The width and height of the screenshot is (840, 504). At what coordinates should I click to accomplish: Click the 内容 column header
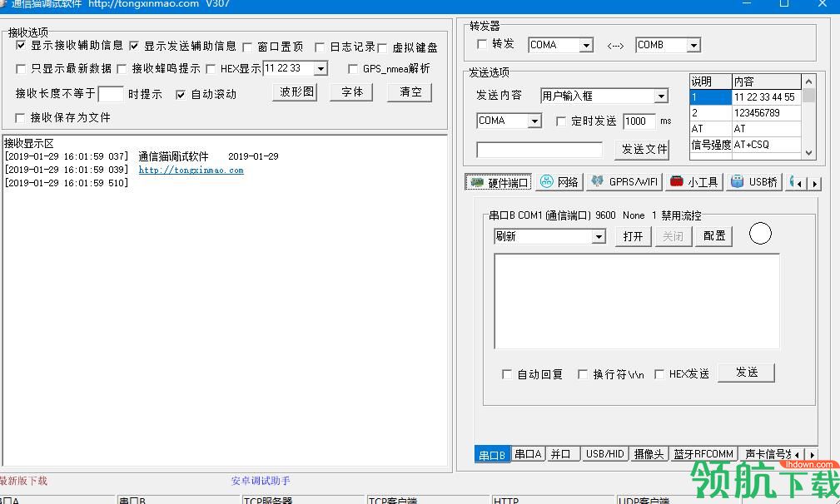(x=766, y=82)
